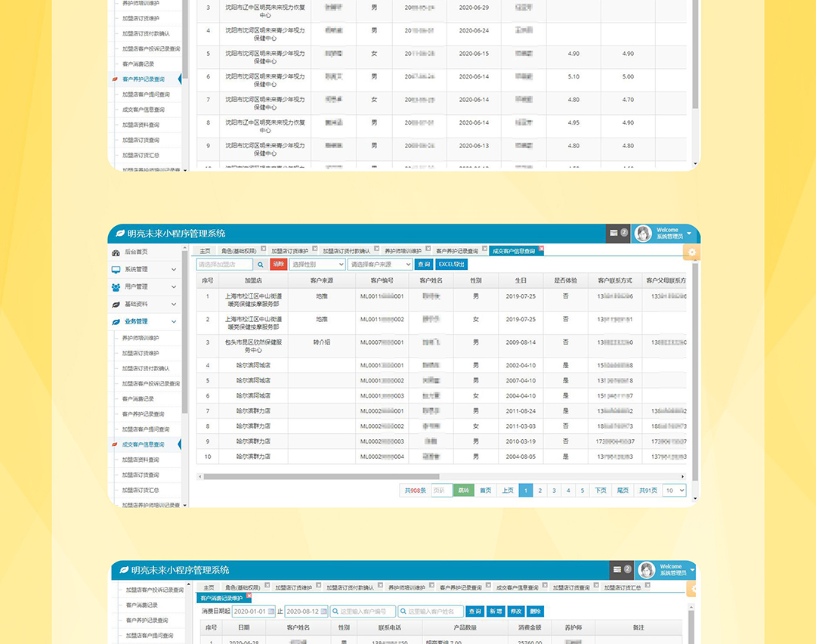Click the horizontal scrollbar left arrow in middle window
This screenshot has width=816, height=644.
[x=199, y=476]
